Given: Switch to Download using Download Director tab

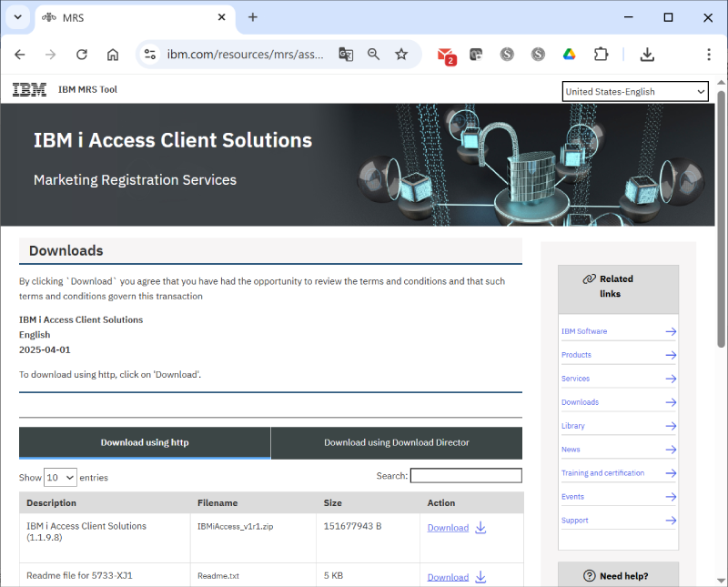Looking at the screenshot, I should tap(397, 442).
